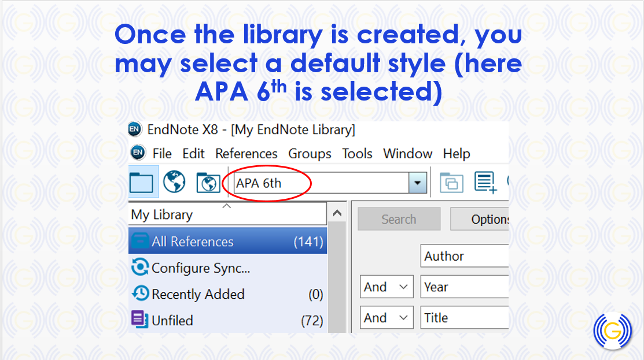The width and height of the screenshot is (644, 360).
Task: Click the Copy to Local Library icon
Action: [451, 183]
